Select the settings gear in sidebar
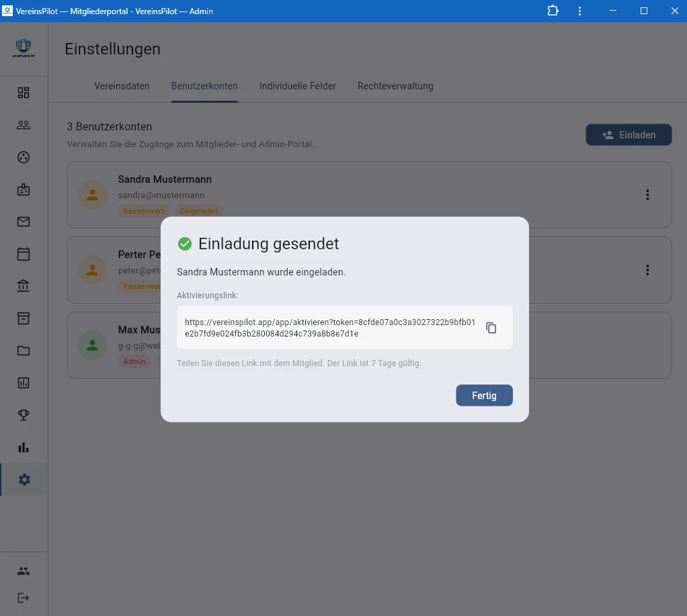The height and width of the screenshot is (616, 687). coord(24,480)
